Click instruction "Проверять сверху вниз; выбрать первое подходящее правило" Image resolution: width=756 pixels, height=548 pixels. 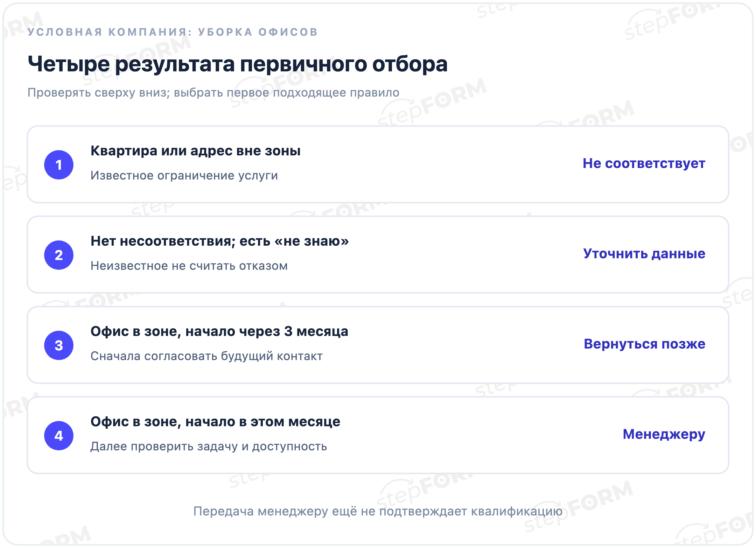point(213,92)
